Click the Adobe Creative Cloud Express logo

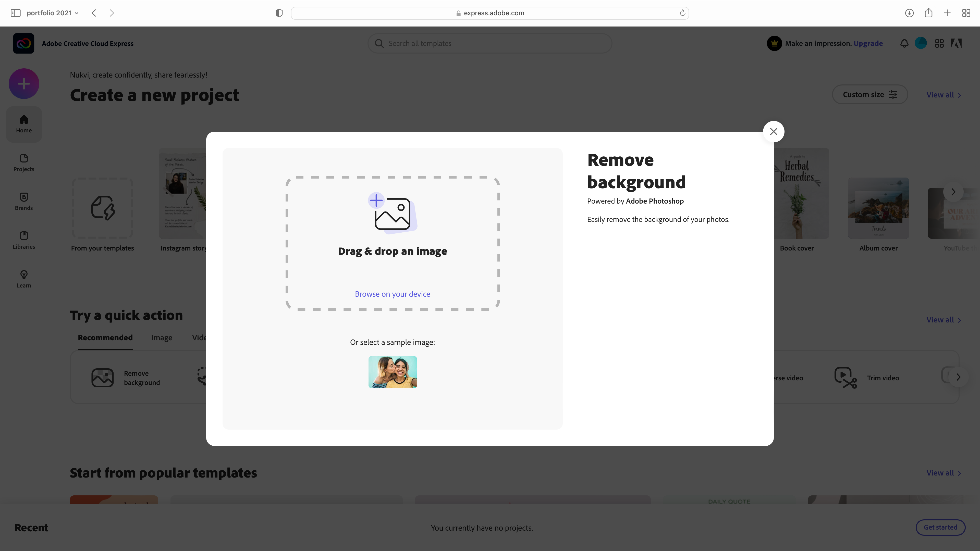pos(23,43)
